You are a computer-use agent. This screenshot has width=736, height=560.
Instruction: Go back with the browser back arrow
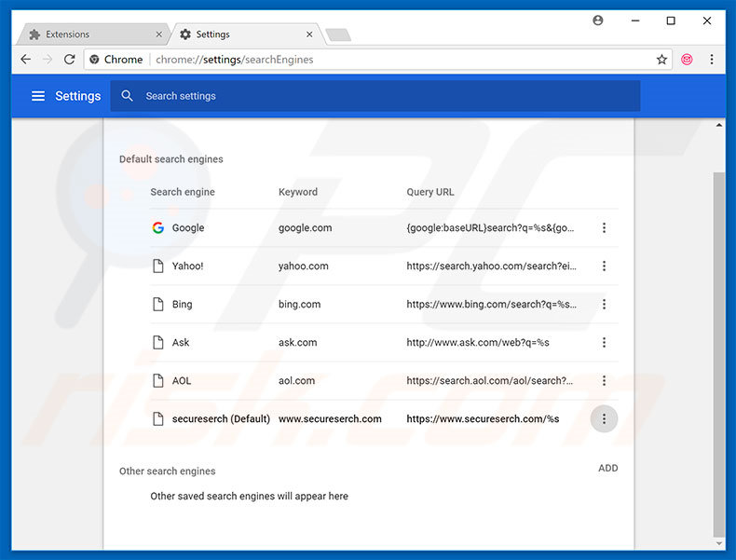click(x=26, y=59)
